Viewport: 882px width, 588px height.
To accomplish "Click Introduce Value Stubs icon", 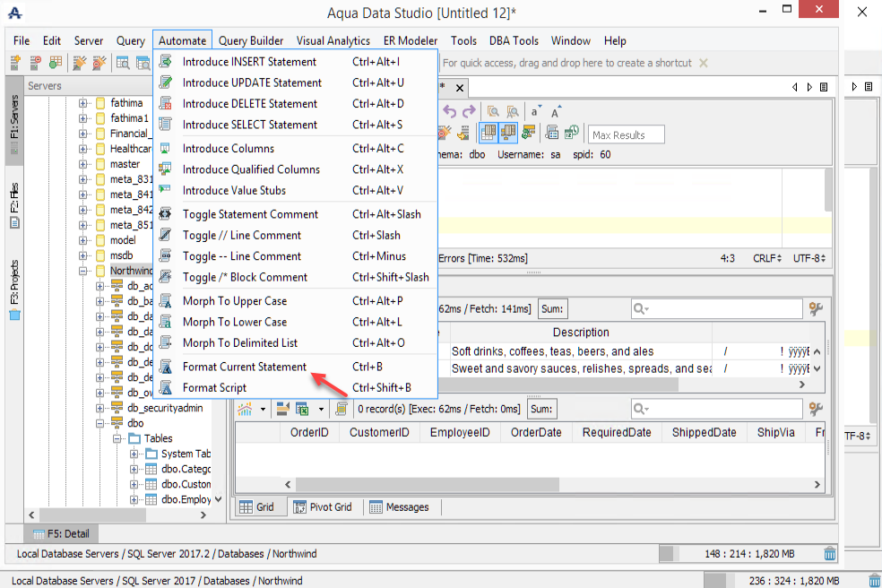I will pyautogui.click(x=165, y=190).
